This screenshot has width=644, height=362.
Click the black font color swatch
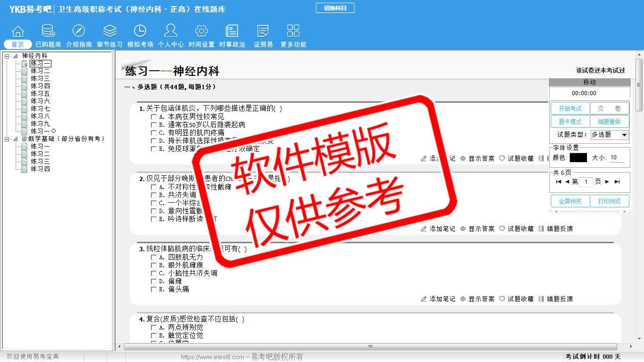[x=578, y=158]
